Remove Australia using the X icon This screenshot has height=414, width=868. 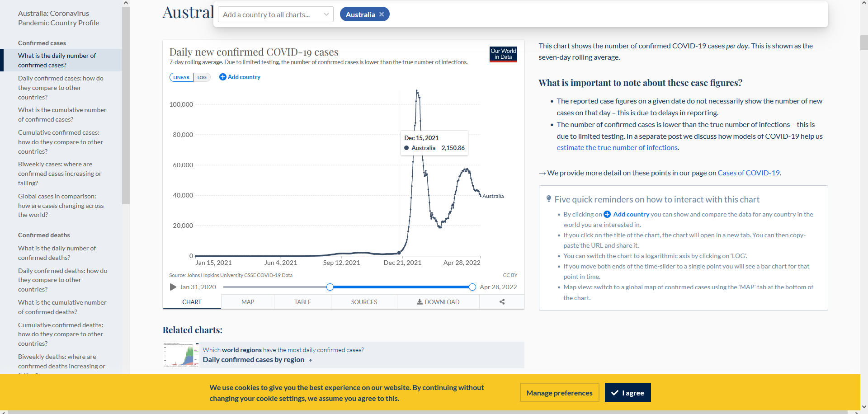click(382, 14)
